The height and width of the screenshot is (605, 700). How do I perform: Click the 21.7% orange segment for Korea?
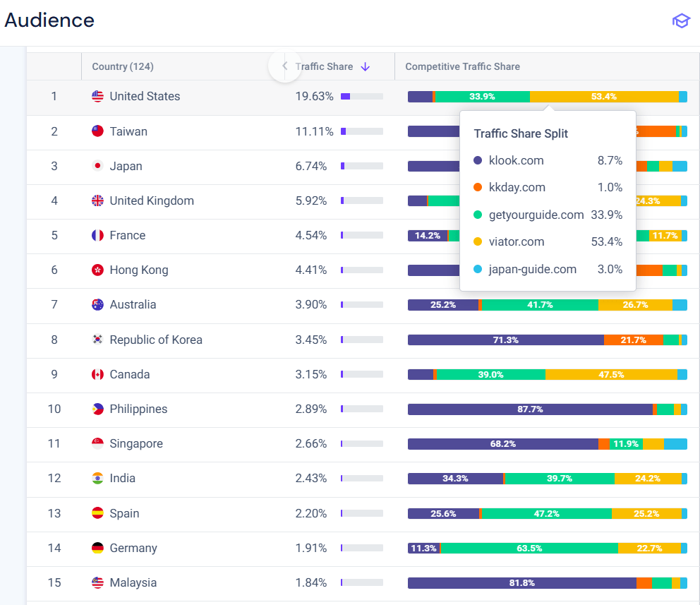pos(634,340)
